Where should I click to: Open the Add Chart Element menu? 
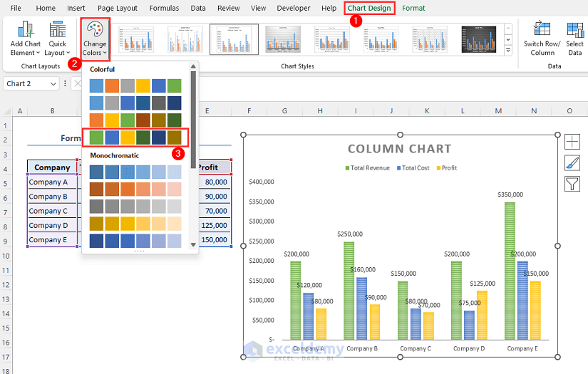tap(25, 39)
